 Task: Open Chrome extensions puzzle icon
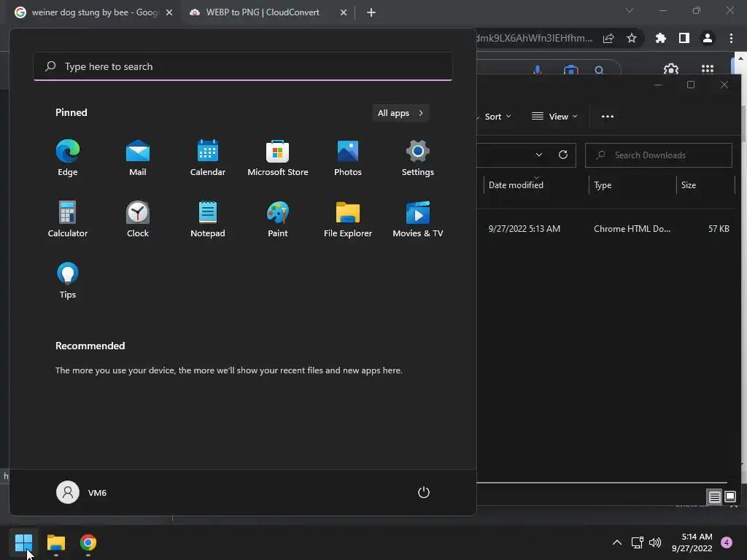(x=661, y=38)
